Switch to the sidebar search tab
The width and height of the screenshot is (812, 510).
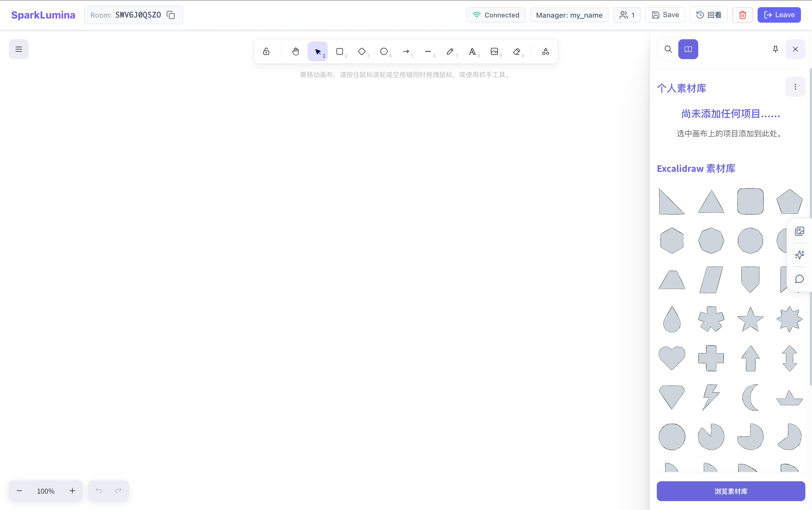coord(668,49)
